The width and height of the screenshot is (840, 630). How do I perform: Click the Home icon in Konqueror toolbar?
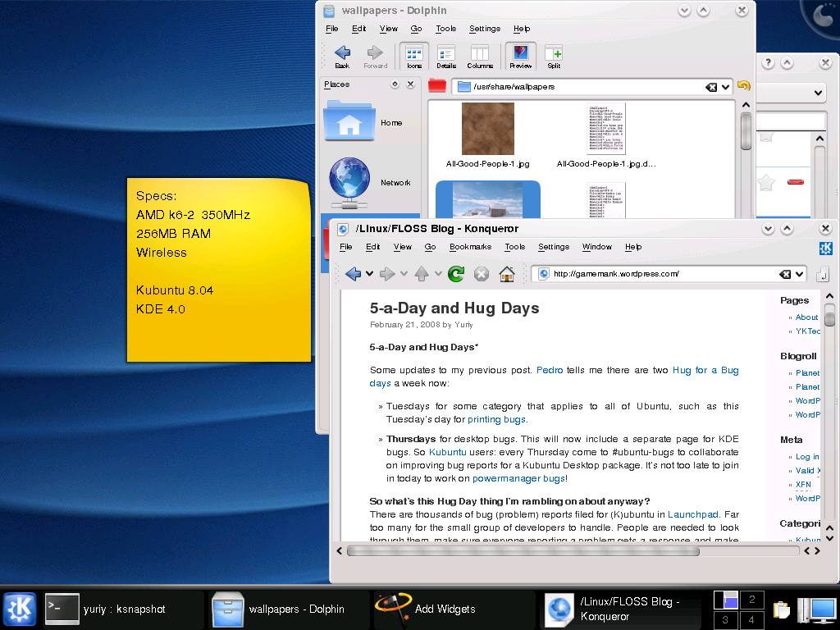click(507, 274)
